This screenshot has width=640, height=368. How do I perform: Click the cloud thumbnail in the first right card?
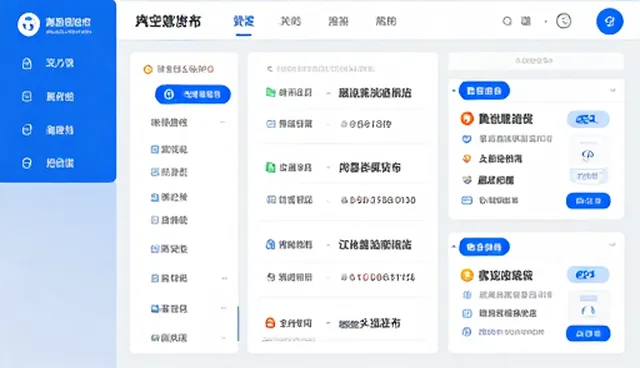[x=588, y=155]
